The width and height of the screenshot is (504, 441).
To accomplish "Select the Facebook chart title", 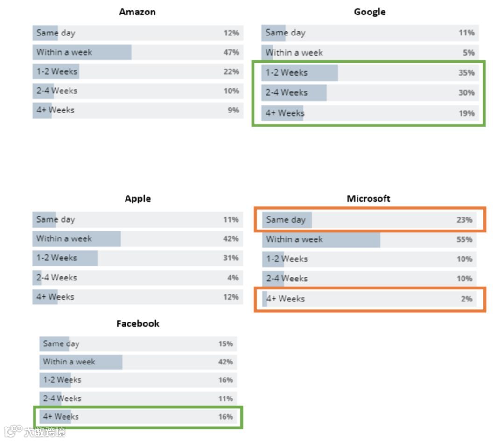I will (x=138, y=323).
